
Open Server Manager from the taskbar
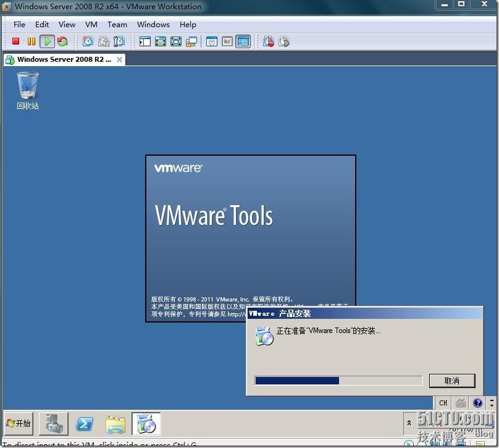point(54,423)
